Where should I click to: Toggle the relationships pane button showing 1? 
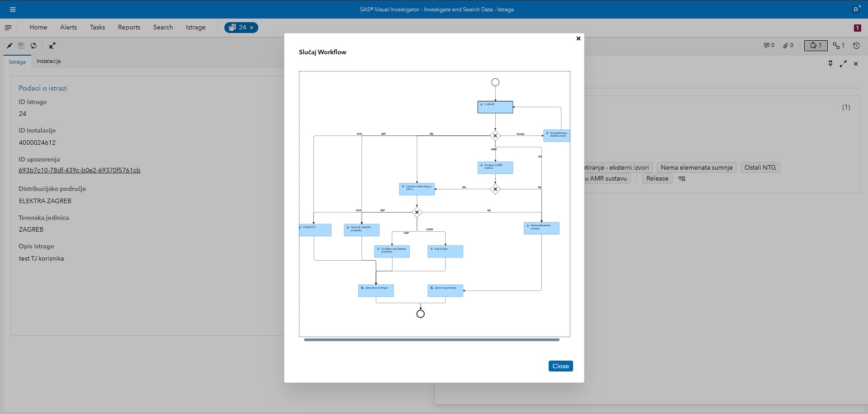click(x=839, y=45)
